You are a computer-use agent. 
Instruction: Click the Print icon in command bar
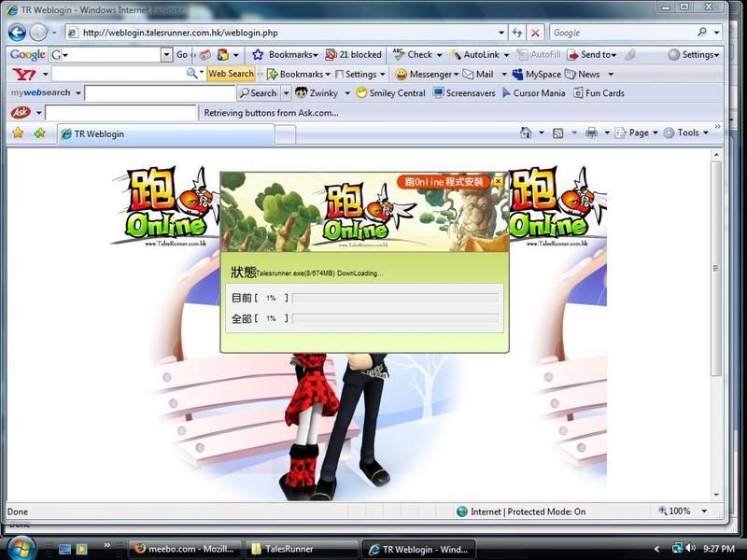[591, 133]
